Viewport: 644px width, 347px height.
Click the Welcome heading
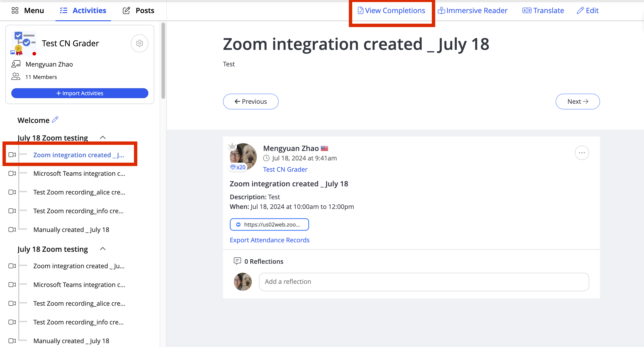[34, 120]
